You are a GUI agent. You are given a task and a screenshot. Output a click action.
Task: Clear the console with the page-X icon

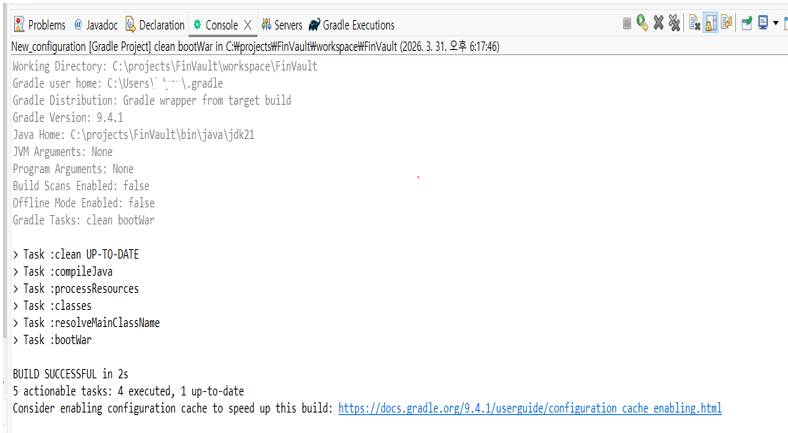pos(695,23)
